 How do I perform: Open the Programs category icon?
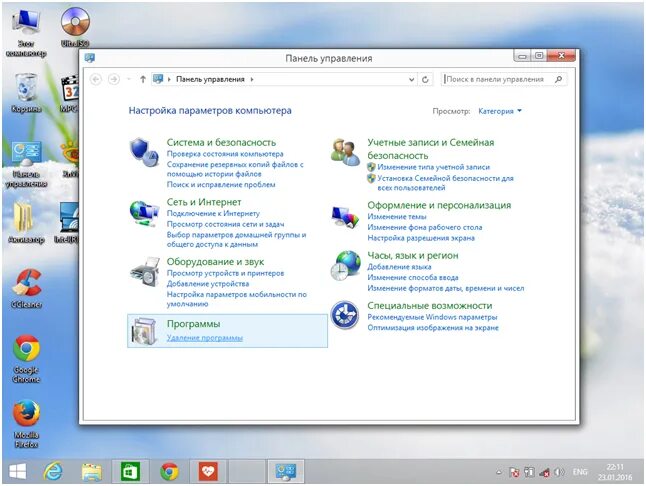(x=144, y=331)
